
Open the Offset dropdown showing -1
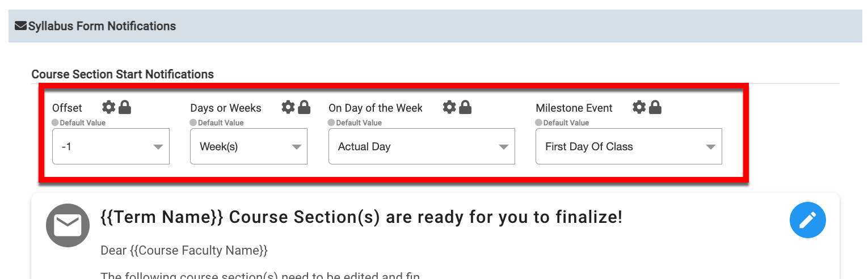click(x=111, y=146)
